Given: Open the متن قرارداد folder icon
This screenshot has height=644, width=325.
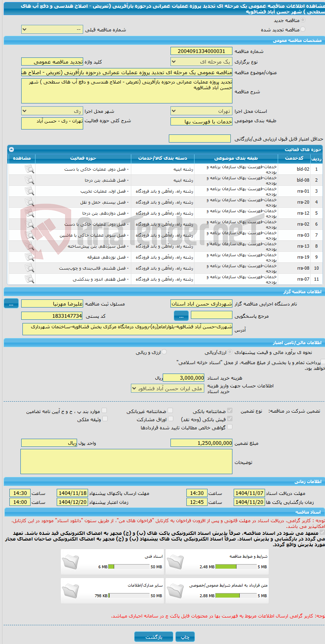Looking at the screenshot, I should pyautogui.click(x=175, y=590).
